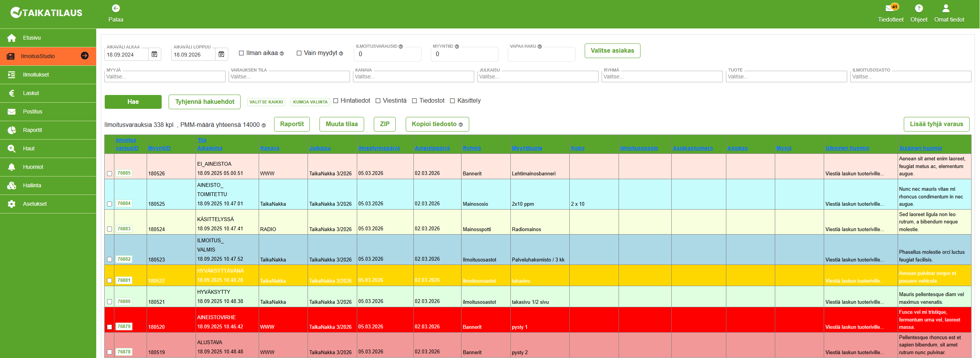Click the Huomiot bell icon in sidebar

(12, 167)
